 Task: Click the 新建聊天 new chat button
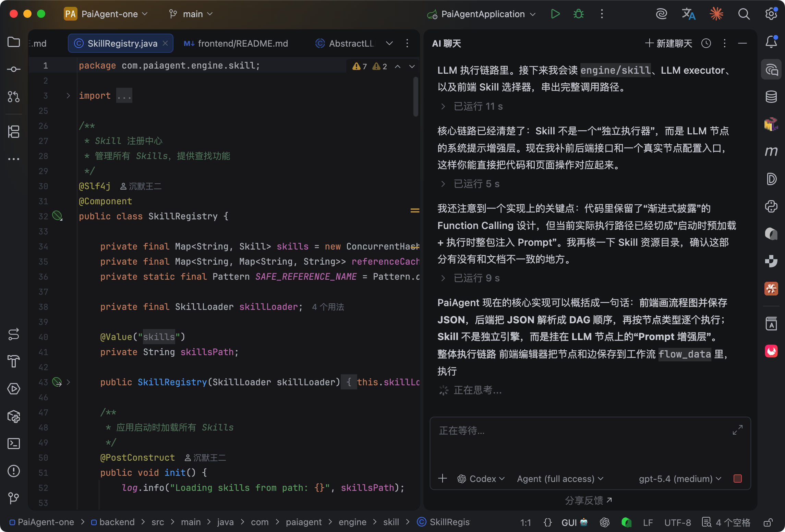coord(668,44)
